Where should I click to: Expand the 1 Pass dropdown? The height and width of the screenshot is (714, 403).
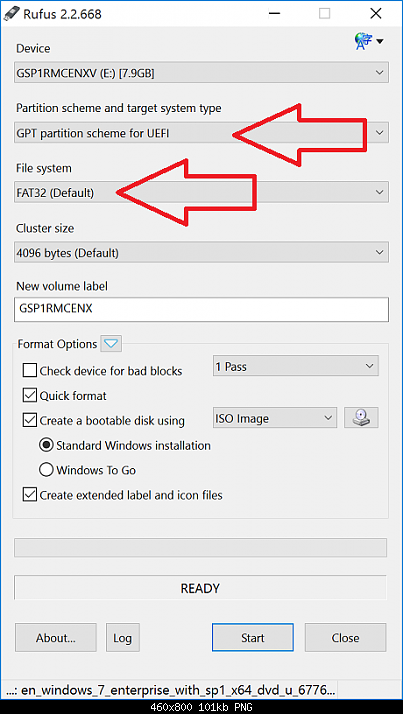click(296, 367)
